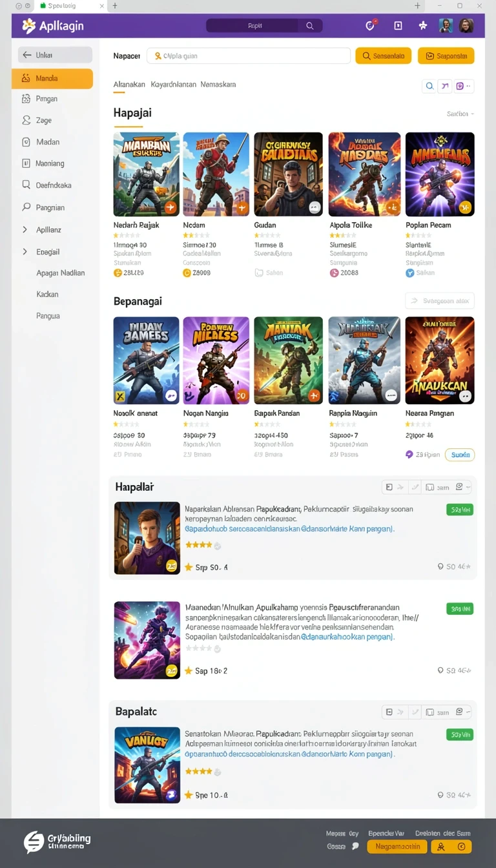Click the purple square icon in tab row
496x868 pixels.
(x=460, y=86)
